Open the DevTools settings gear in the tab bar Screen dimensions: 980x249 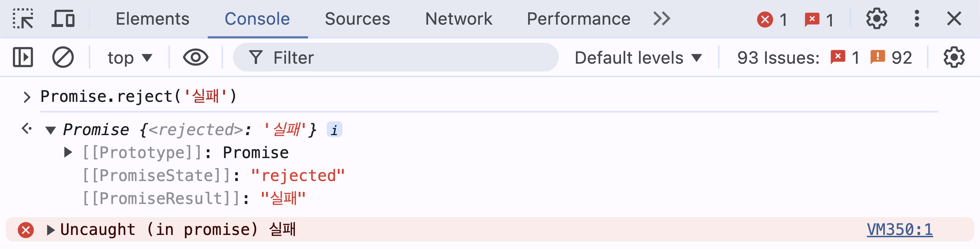877,19
